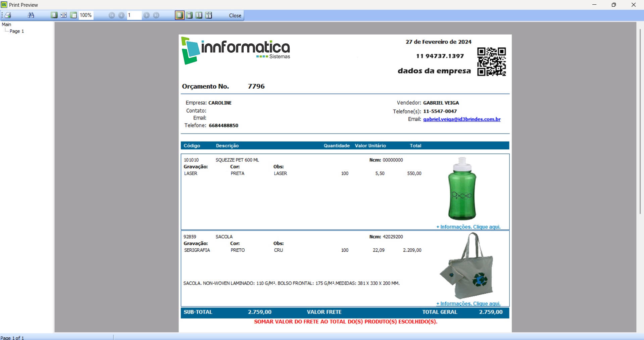The width and height of the screenshot is (644, 340).
Task: Click the toolbar drag grip handle
Action: click(2, 15)
